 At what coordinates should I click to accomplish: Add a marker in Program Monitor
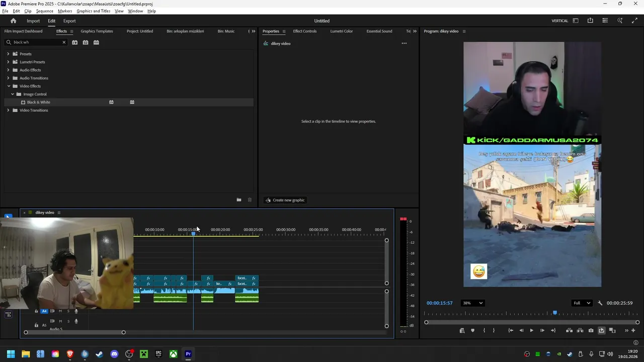coord(472,330)
